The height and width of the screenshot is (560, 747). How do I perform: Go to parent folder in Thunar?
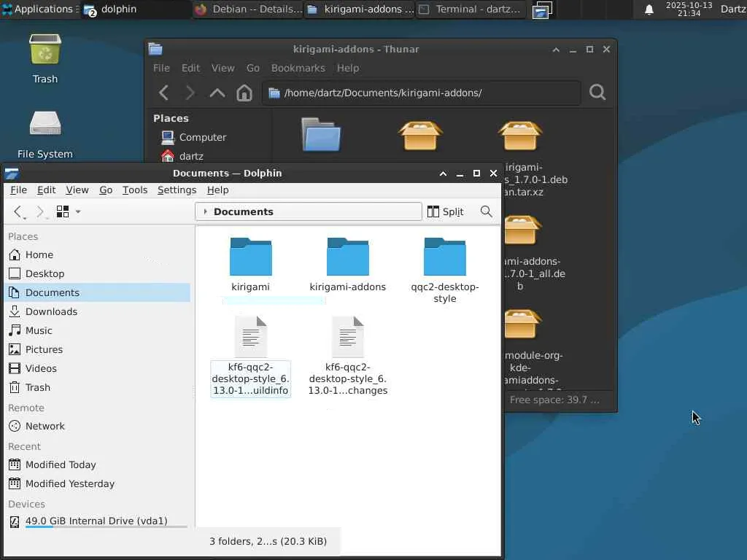click(x=217, y=93)
